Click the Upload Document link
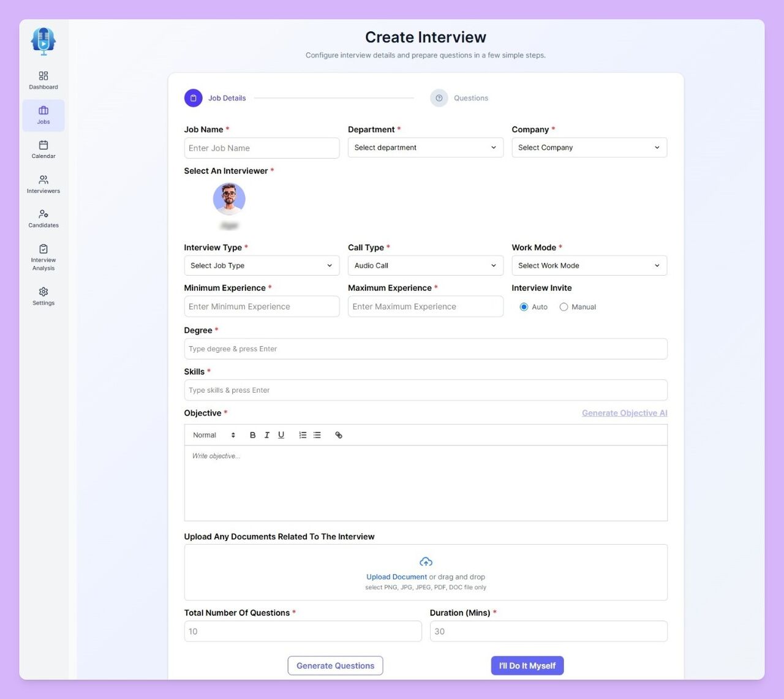The width and height of the screenshot is (784, 699). point(396,577)
